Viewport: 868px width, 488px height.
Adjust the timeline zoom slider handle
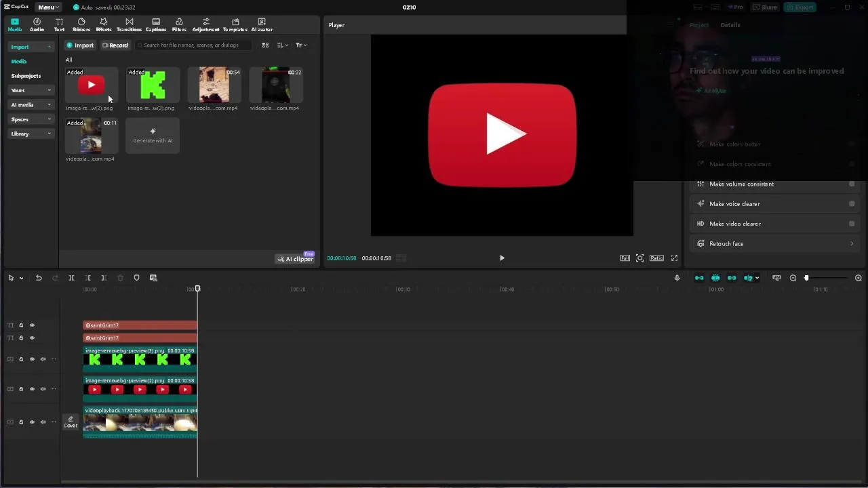[x=806, y=278]
